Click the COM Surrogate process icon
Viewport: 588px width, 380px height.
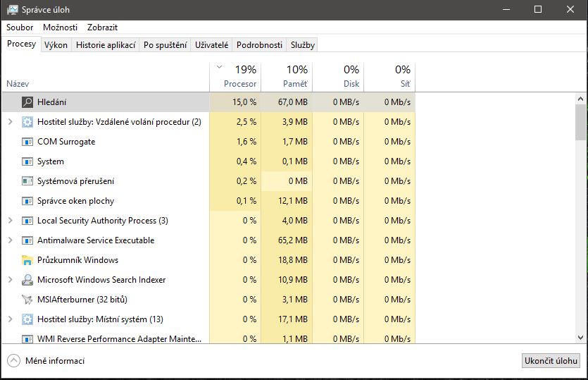pos(27,142)
